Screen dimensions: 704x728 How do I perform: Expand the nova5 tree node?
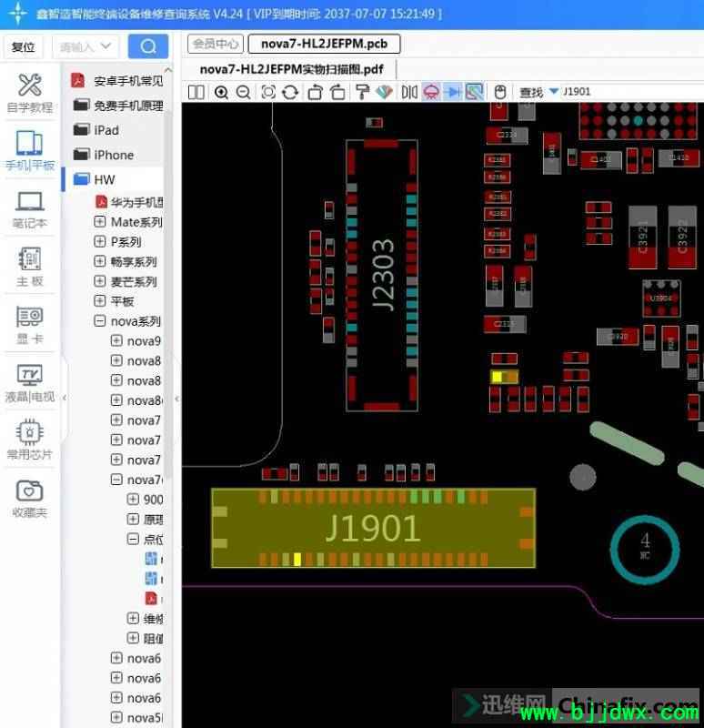116,717
